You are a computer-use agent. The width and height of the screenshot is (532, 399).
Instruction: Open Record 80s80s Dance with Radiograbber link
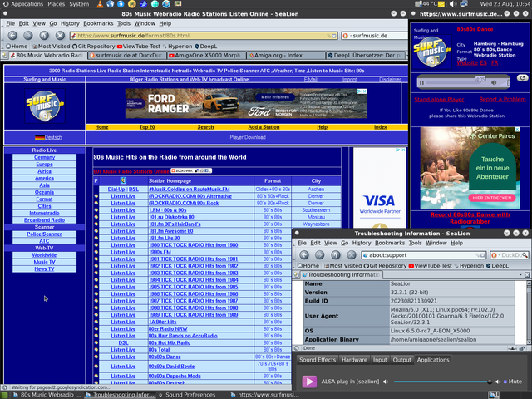[470, 218]
